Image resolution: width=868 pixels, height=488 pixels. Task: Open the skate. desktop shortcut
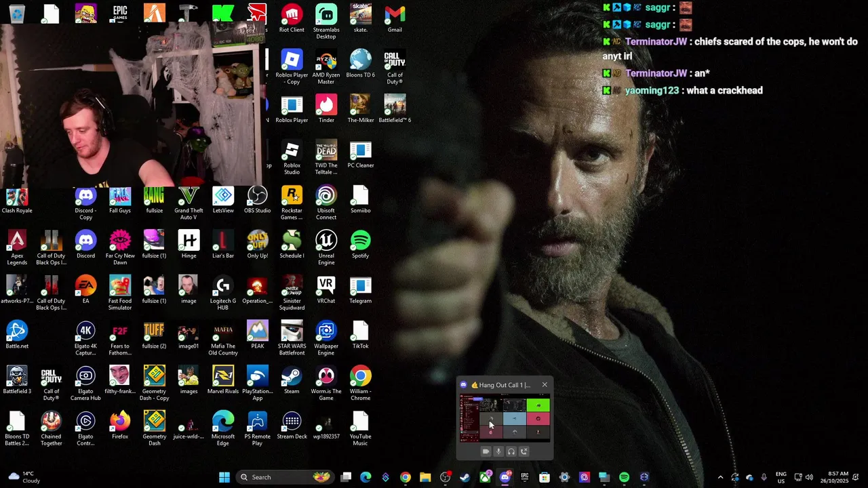pos(361,18)
